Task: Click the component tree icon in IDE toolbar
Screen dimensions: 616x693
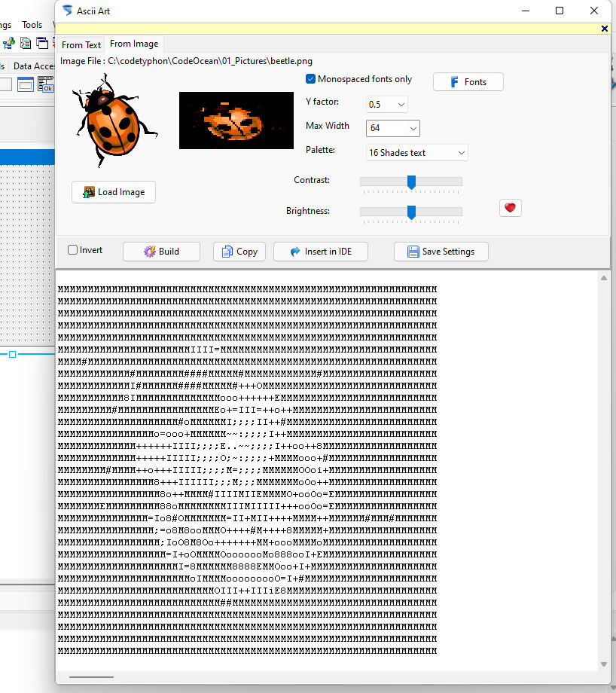Action: 9,43
